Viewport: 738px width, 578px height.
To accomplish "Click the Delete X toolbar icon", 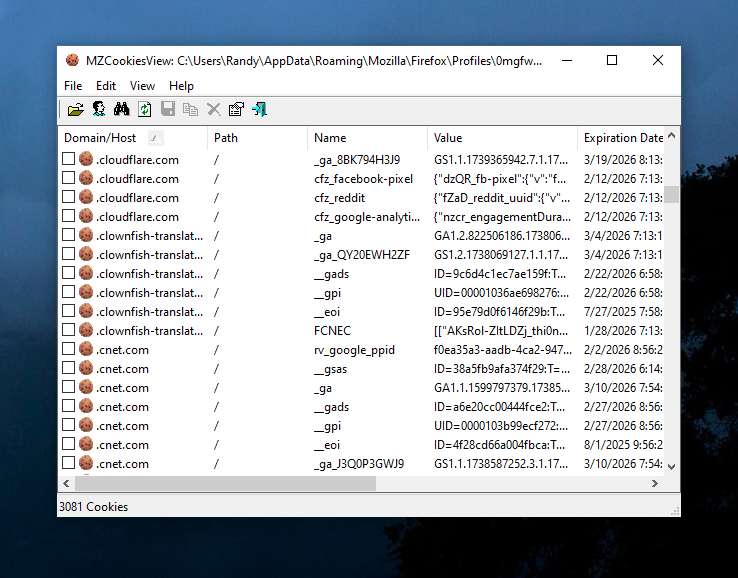I will pos(213,109).
